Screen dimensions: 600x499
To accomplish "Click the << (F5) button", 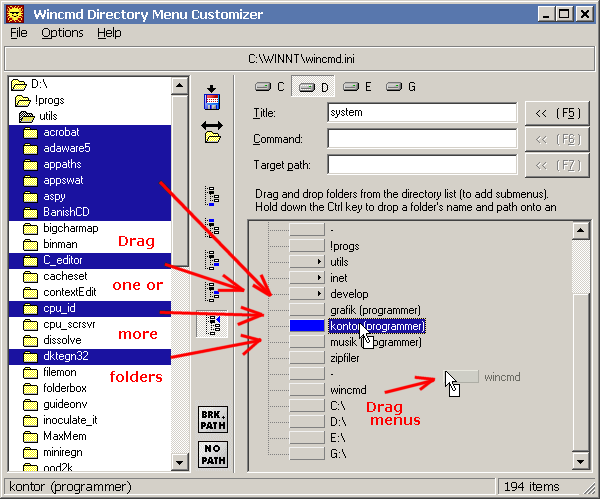I will click(557, 113).
